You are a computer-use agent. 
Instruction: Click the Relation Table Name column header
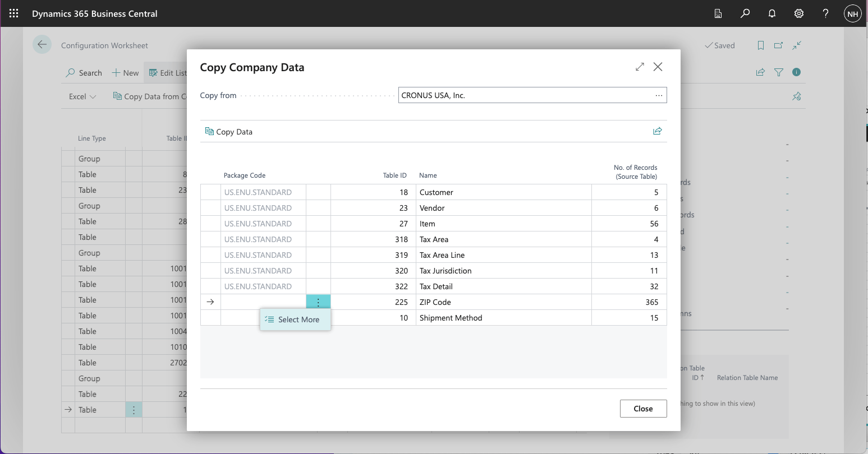click(747, 378)
